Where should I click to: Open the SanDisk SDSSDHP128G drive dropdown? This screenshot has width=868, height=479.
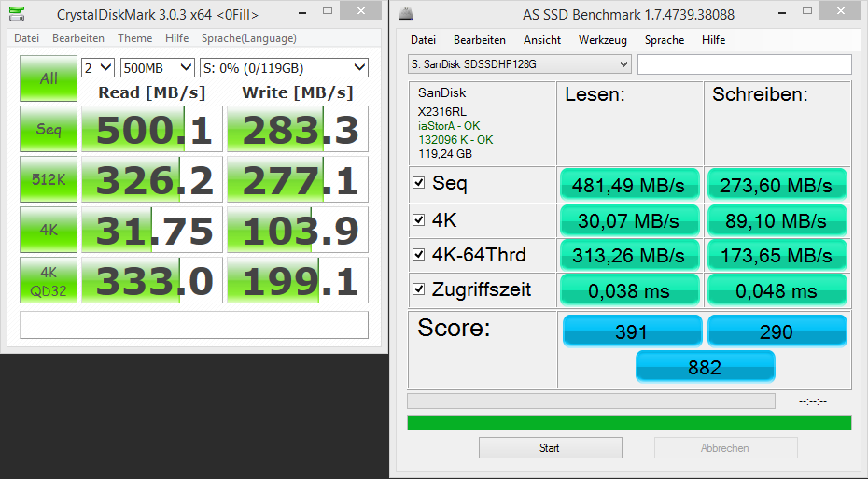[519, 64]
